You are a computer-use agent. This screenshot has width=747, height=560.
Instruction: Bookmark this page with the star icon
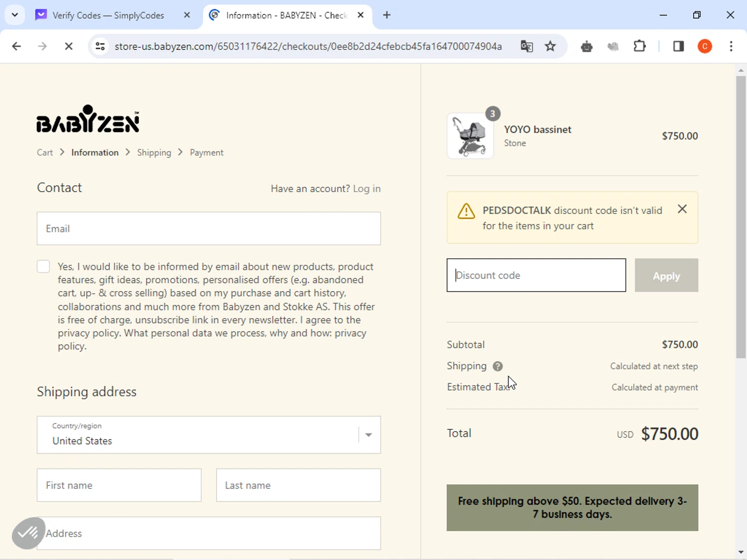click(550, 46)
